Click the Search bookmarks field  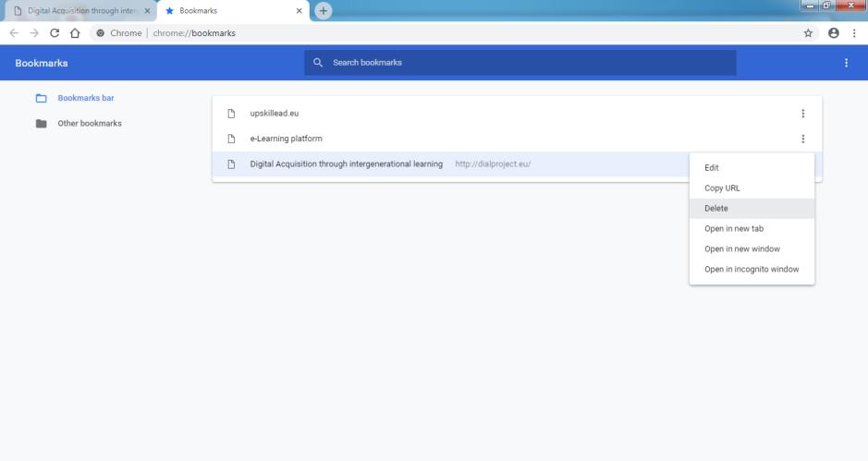(x=520, y=63)
